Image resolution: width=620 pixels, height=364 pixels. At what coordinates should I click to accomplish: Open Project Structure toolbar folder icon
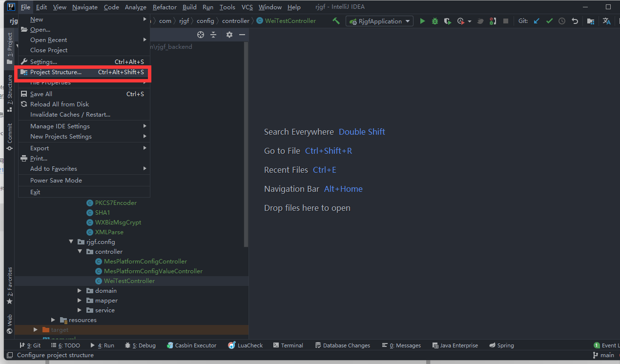click(591, 21)
